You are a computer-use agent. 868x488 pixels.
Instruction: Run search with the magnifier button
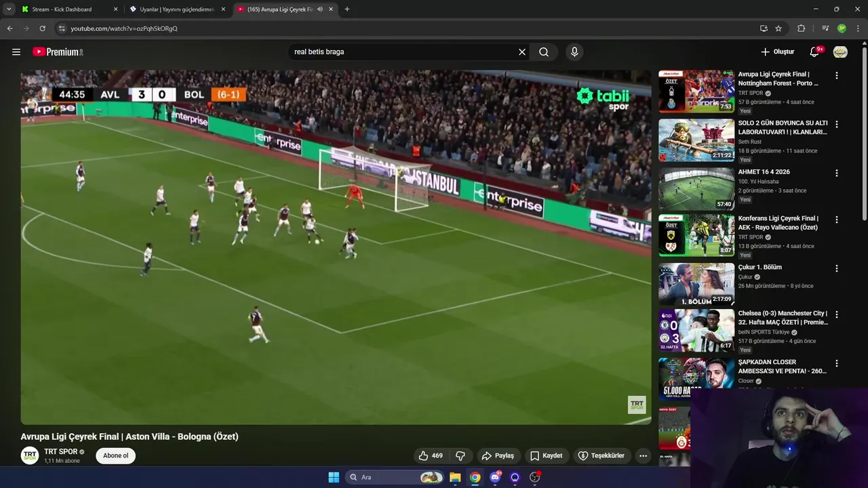[x=544, y=52]
